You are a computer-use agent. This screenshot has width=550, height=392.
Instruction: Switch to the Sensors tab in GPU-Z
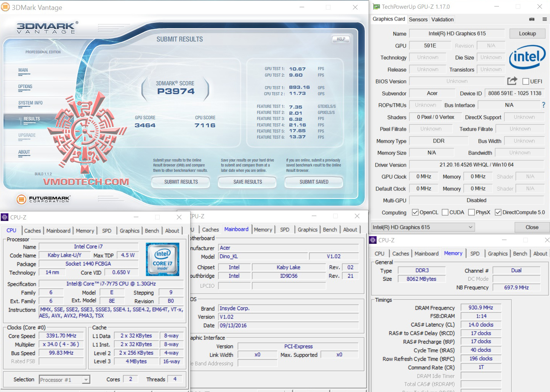click(x=418, y=19)
